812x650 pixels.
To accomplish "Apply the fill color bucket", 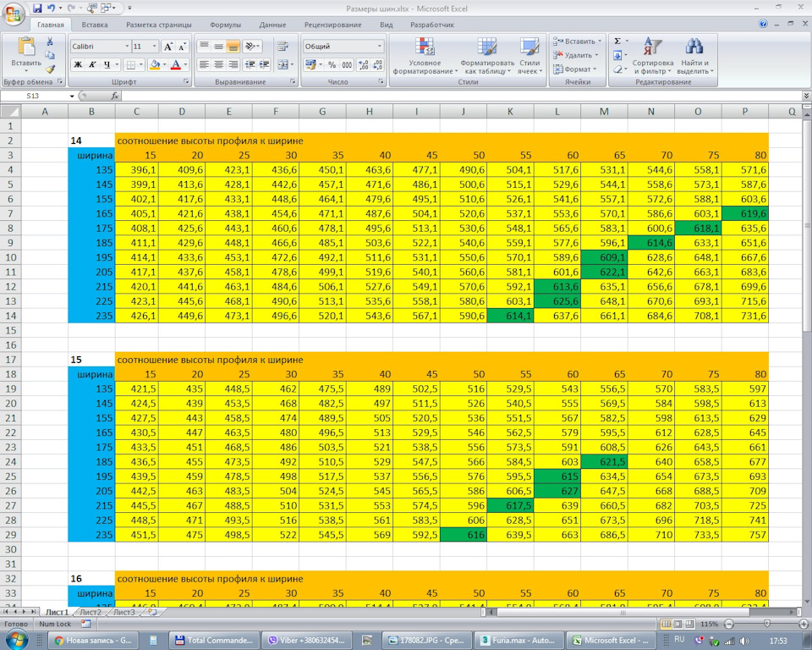I will (154, 65).
